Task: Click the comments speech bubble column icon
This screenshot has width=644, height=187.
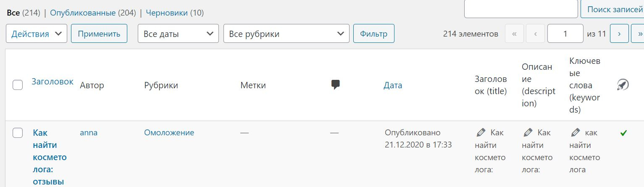Action: [335, 85]
